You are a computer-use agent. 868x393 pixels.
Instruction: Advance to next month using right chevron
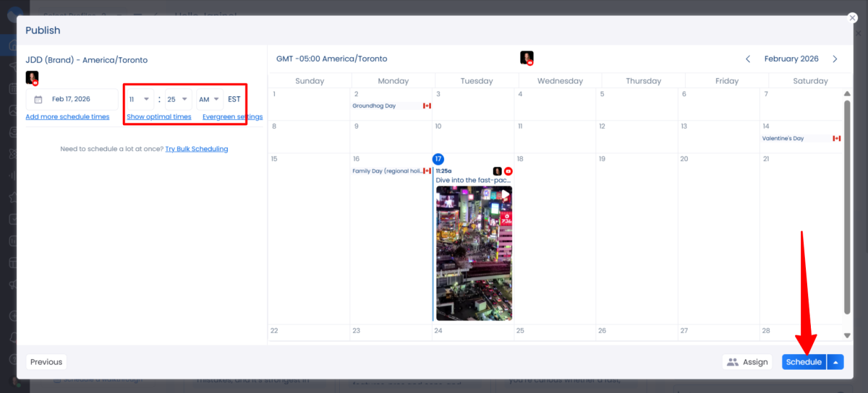pos(835,59)
